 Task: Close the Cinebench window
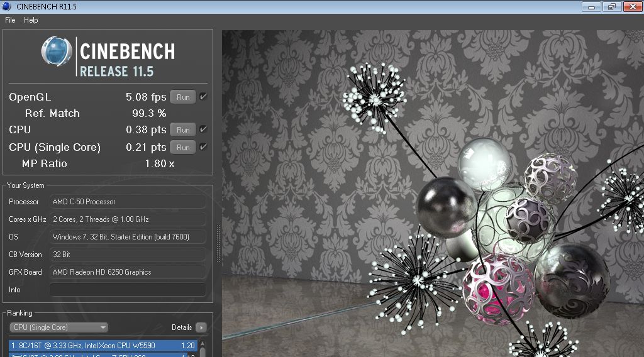[x=633, y=6]
